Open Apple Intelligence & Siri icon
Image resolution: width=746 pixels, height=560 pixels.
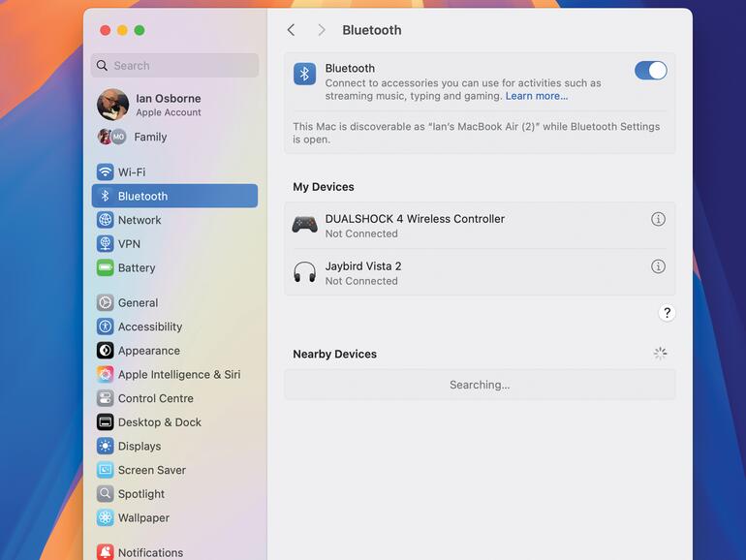click(106, 374)
